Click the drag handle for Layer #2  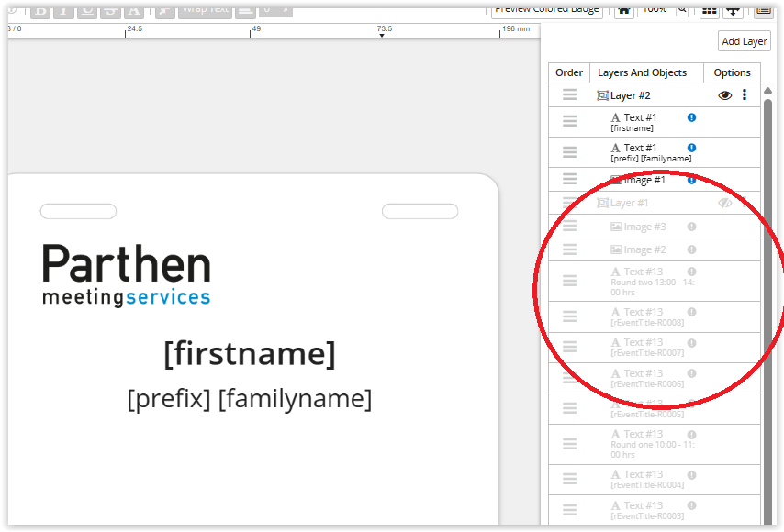click(x=569, y=95)
